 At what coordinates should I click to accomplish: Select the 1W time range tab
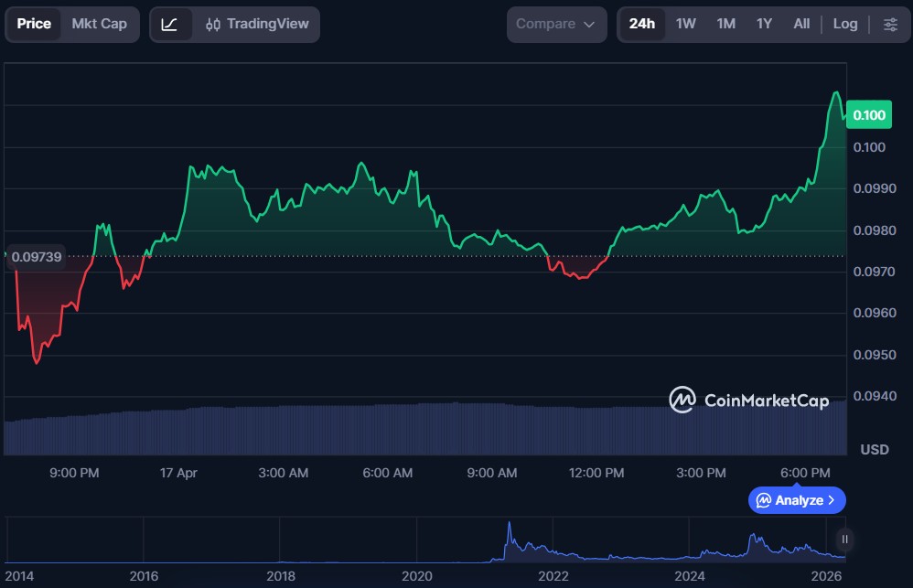click(x=685, y=24)
